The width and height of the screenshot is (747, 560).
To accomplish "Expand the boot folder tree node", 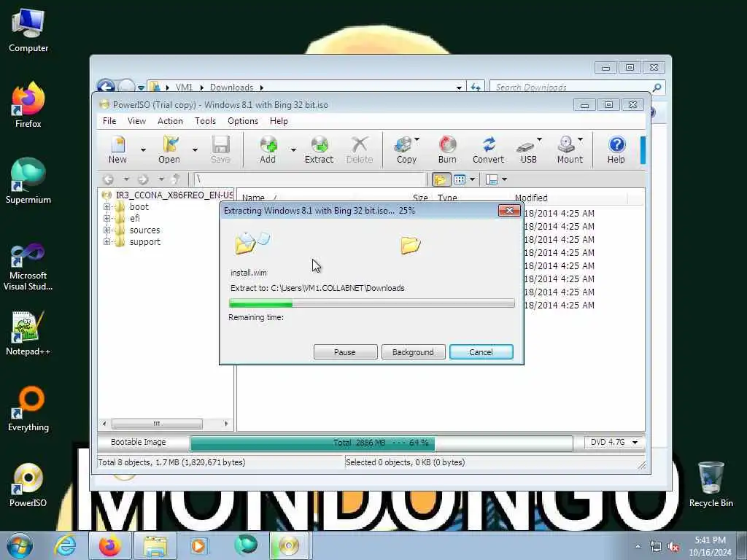I will pos(107,207).
